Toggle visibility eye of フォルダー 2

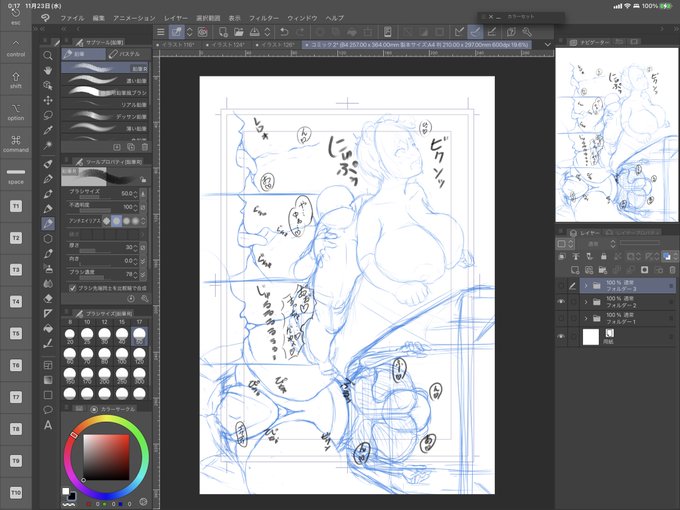coord(561,301)
